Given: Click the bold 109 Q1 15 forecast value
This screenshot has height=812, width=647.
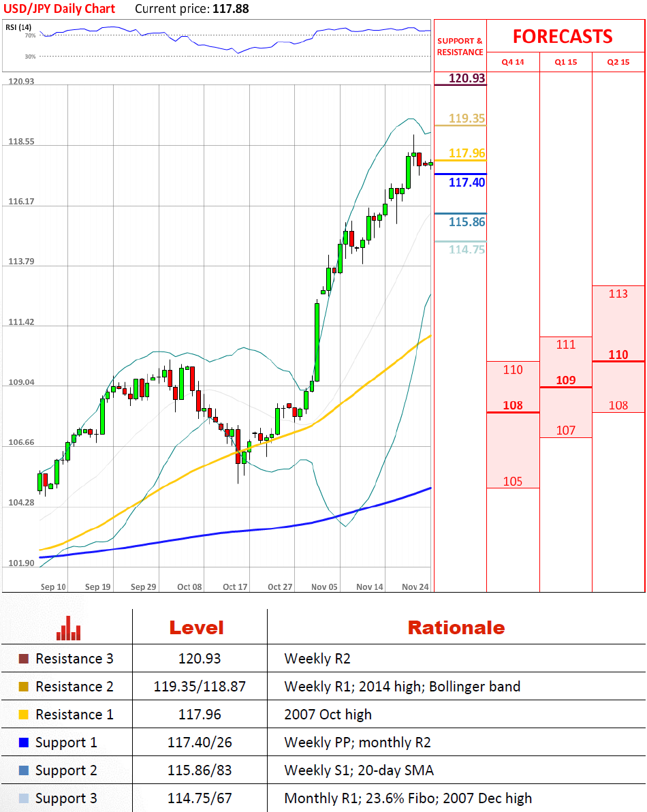Looking at the screenshot, I should point(566,380).
